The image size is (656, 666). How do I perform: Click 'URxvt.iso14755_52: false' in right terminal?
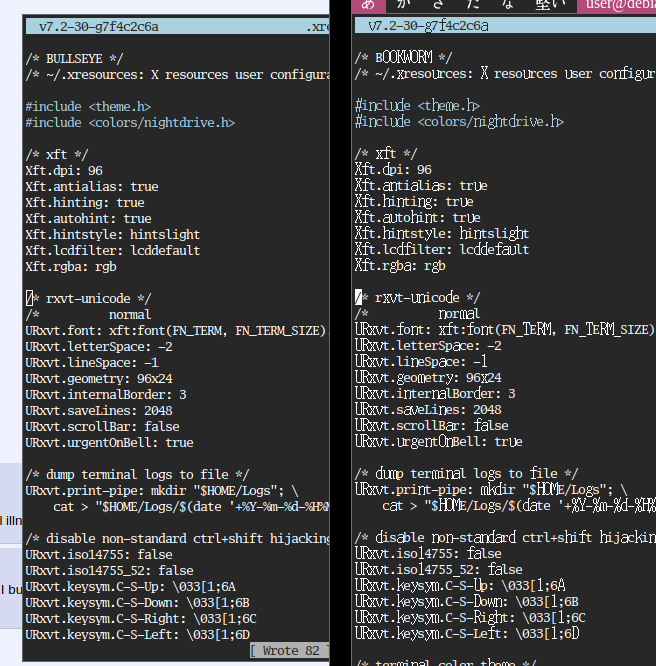[438, 569]
